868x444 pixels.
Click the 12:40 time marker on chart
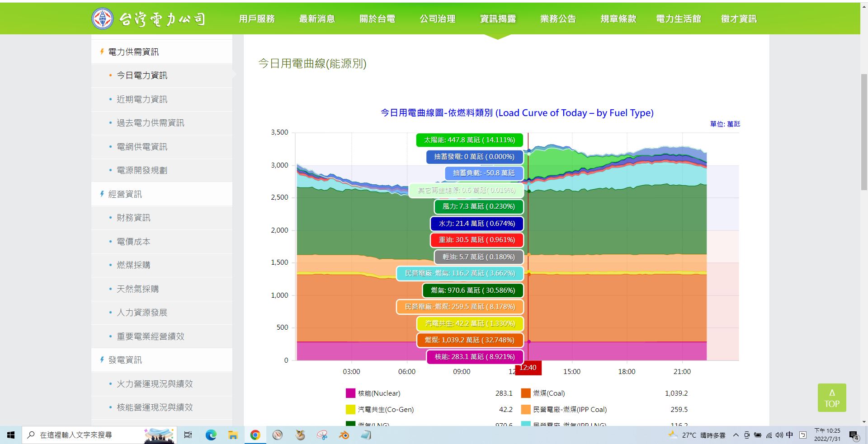[528, 368]
